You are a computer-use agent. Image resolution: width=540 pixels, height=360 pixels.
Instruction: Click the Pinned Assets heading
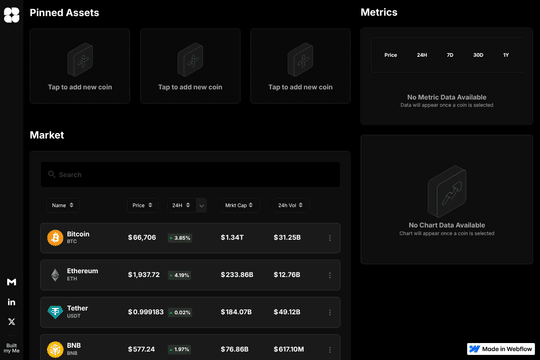pyautogui.click(x=64, y=13)
